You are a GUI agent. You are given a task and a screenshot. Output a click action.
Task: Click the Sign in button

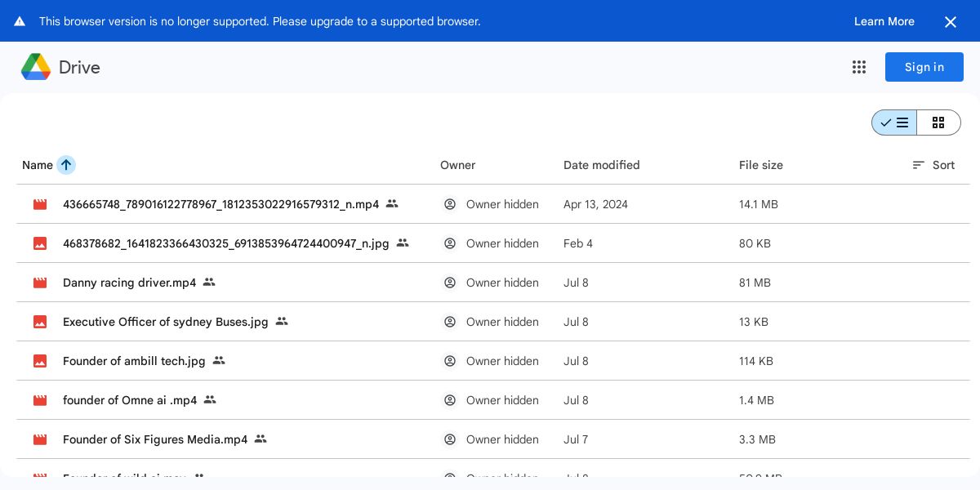click(x=924, y=67)
